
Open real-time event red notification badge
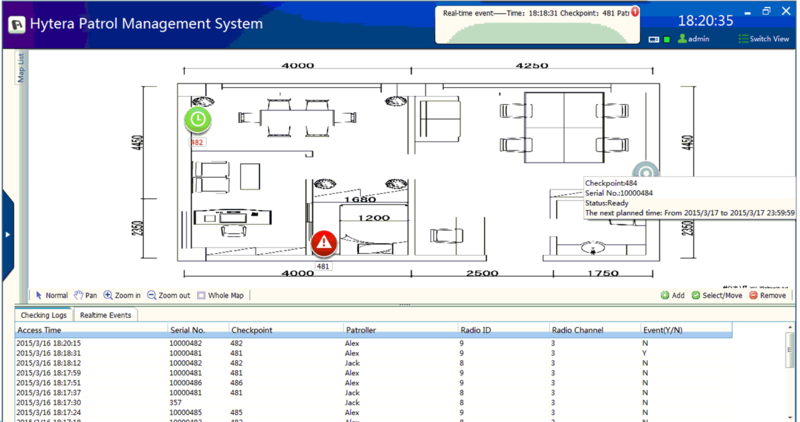[x=634, y=13]
